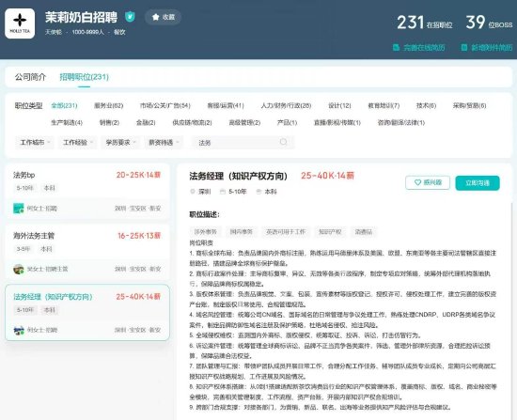Filter by 客服/运营(41) job type
The height and width of the screenshot is (420, 517).
226,105
